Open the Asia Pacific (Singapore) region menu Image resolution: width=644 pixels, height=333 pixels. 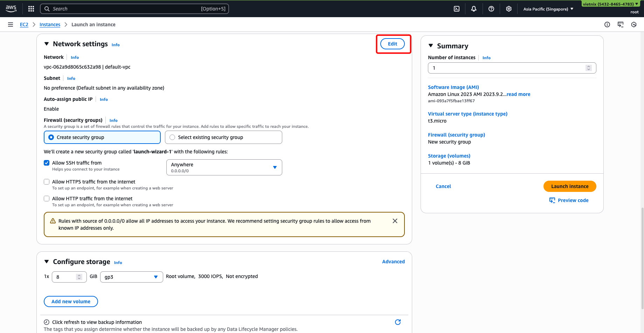pos(548,9)
